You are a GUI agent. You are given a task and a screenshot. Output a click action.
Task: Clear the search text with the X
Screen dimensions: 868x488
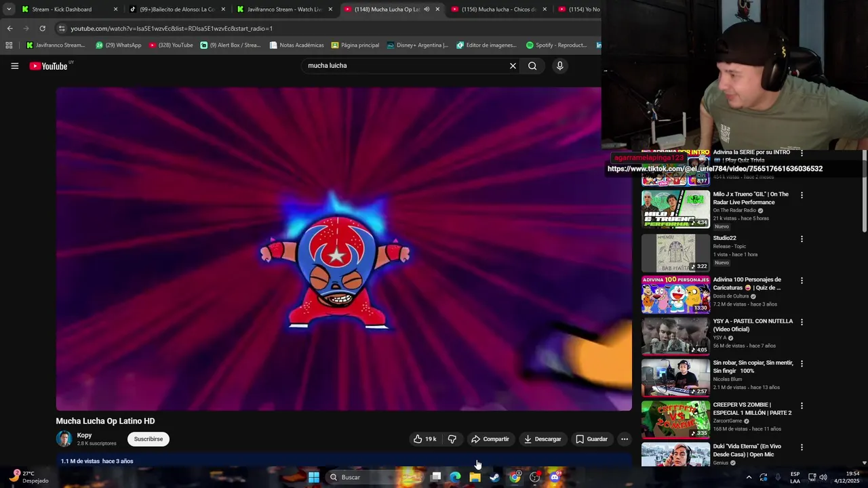point(513,66)
